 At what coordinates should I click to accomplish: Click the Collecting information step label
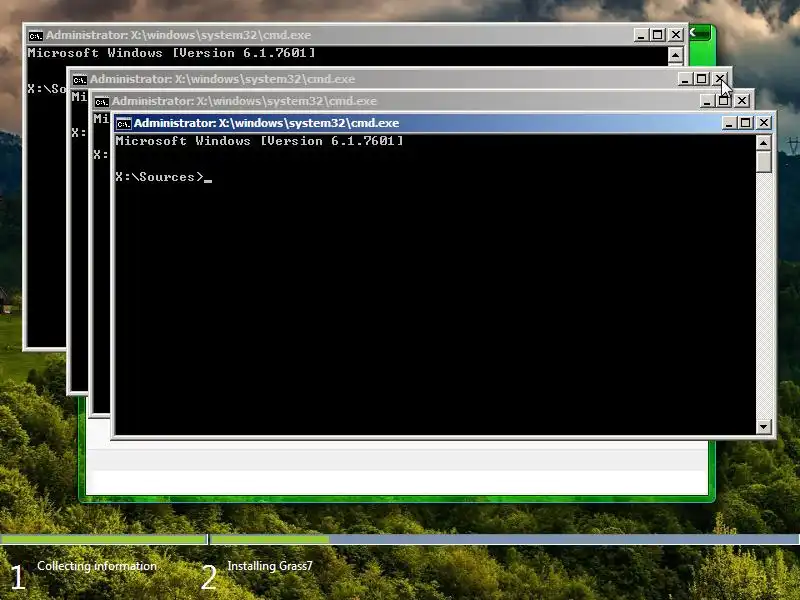click(x=97, y=566)
